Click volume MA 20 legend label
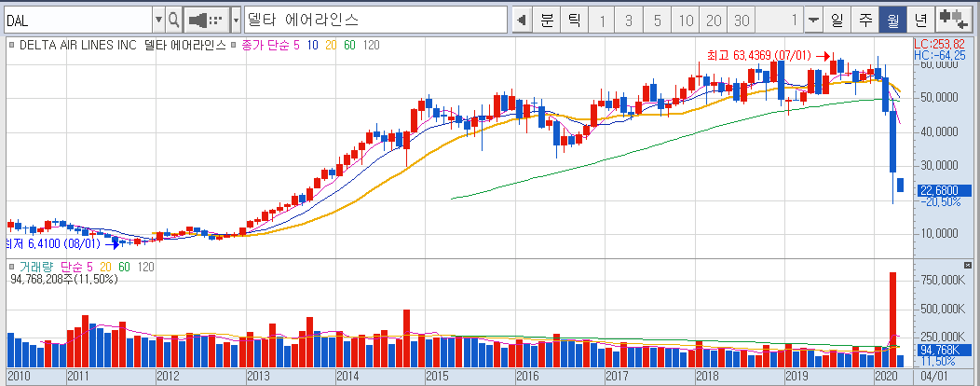This screenshot has width=980, height=386. (x=106, y=267)
